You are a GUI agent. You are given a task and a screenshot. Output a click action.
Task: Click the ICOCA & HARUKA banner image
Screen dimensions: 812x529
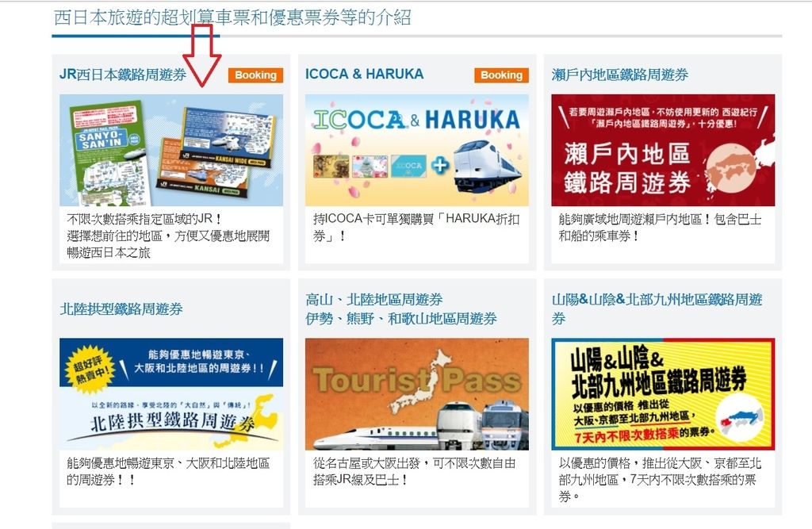pos(417,150)
